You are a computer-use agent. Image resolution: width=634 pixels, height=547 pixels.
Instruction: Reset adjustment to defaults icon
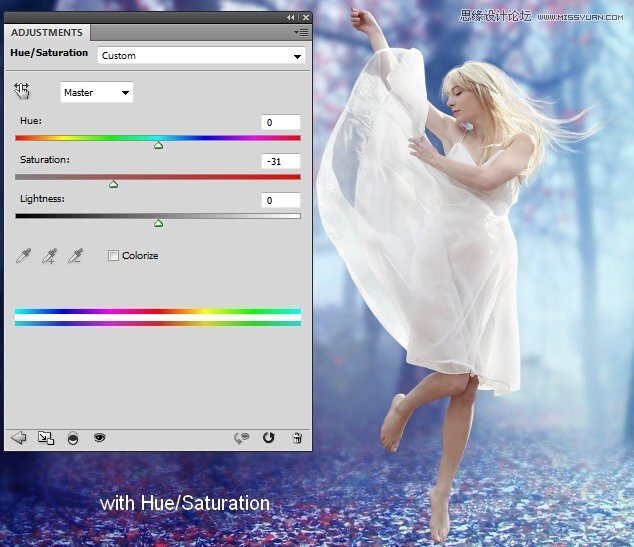tap(268, 438)
